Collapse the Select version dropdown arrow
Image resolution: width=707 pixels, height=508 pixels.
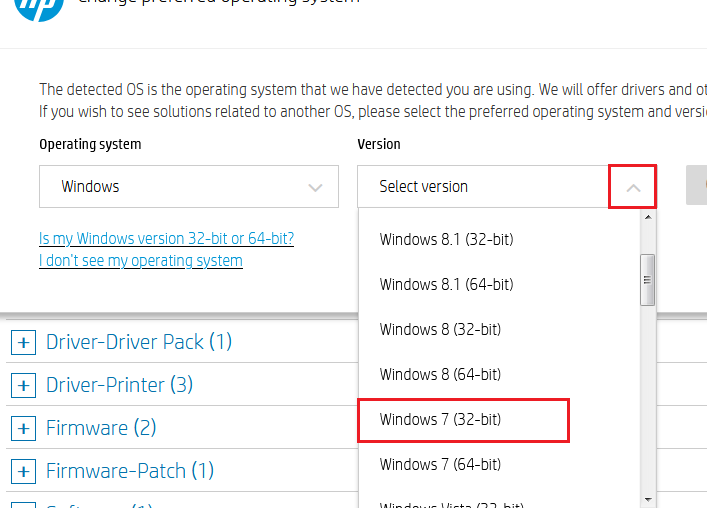(633, 187)
